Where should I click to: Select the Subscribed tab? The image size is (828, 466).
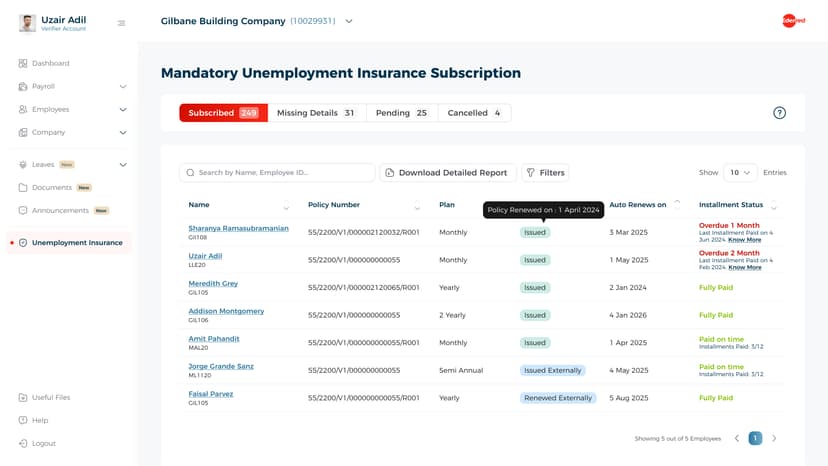pos(223,113)
